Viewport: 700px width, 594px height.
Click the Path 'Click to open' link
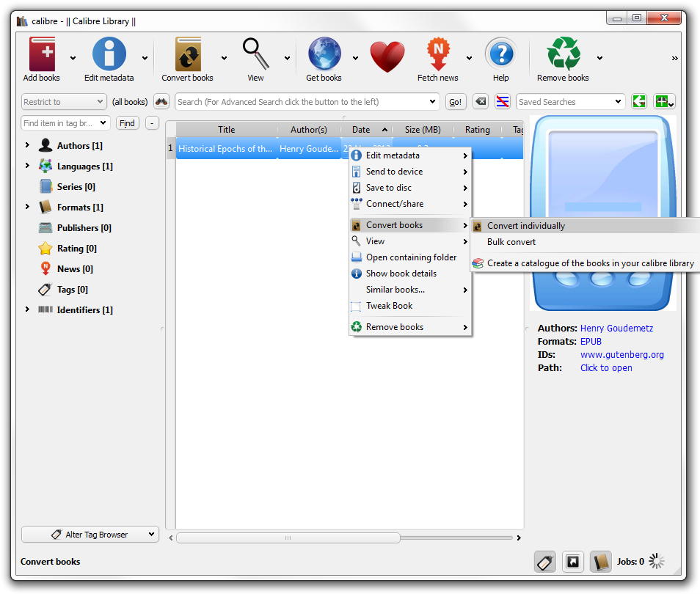pyautogui.click(x=606, y=367)
